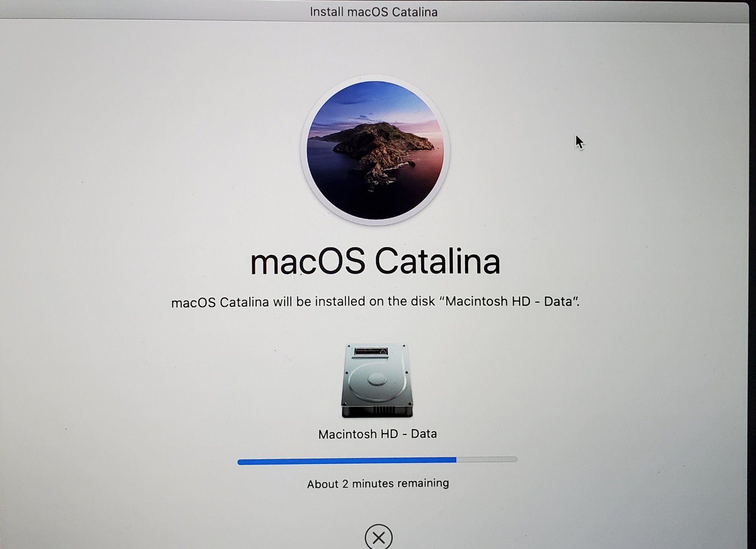Image resolution: width=756 pixels, height=549 pixels.
Task: Click the word "remaining" under progress bar
Action: pyautogui.click(x=423, y=483)
